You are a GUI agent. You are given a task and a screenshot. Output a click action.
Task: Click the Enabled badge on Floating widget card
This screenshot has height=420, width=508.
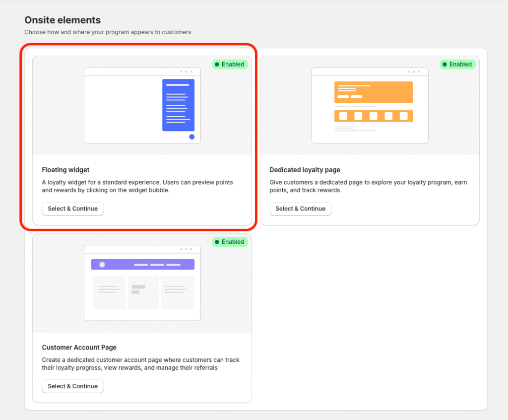(x=230, y=64)
